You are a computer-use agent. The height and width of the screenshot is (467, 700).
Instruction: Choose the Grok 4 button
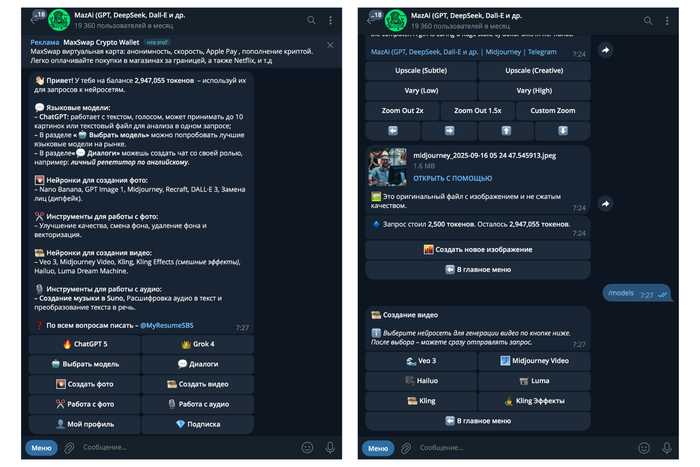tap(198, 344)
